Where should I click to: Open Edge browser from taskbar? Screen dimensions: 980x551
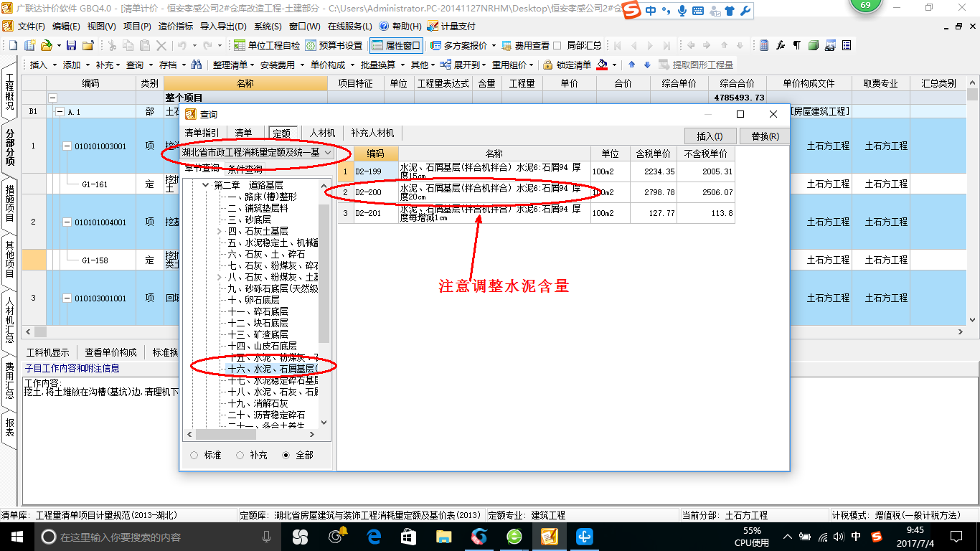[374, 537]
